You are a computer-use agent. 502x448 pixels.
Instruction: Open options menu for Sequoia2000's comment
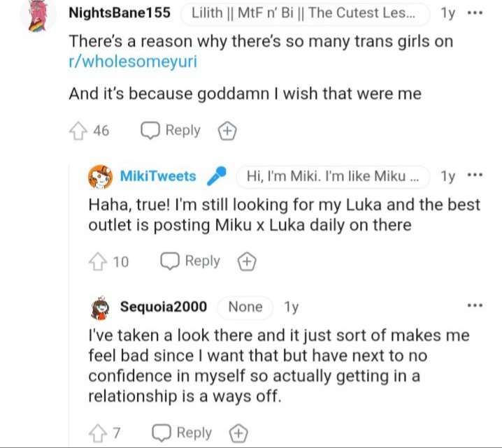click(475, 305)
